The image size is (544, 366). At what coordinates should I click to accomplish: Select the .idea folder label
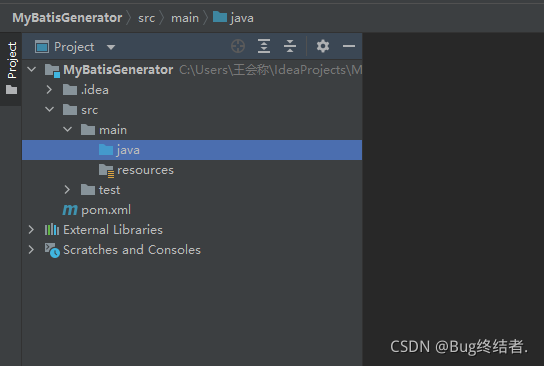95,90
